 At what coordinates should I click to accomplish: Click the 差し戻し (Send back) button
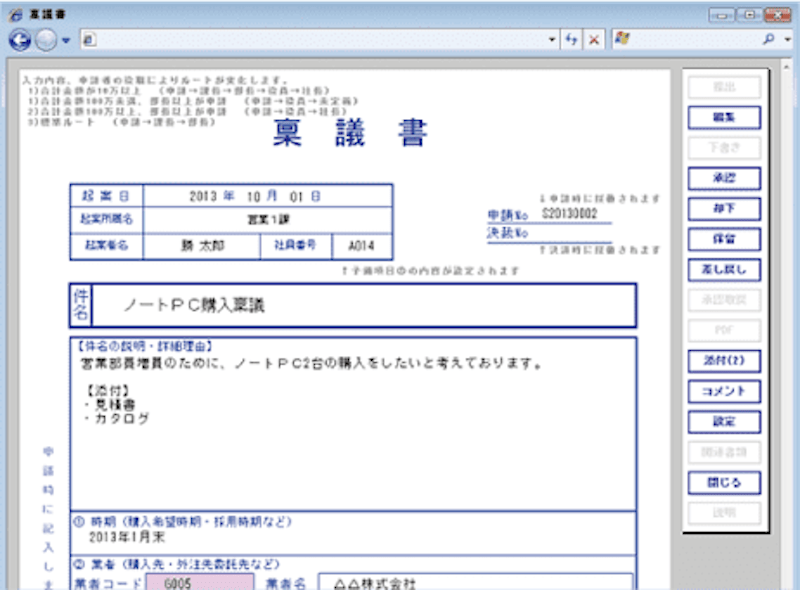[724, 269]
